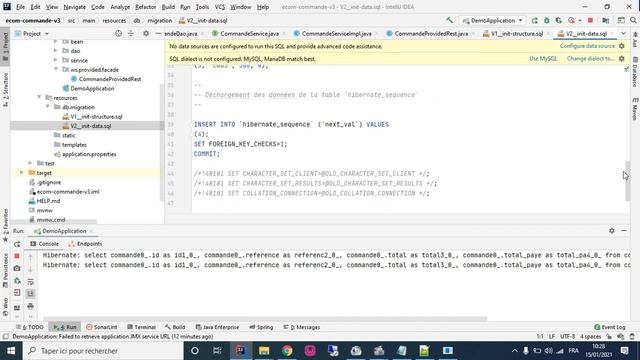Screen dimensions: 640x360
Task: Click gear icon on SQL dialect banner
Action: 622,59
